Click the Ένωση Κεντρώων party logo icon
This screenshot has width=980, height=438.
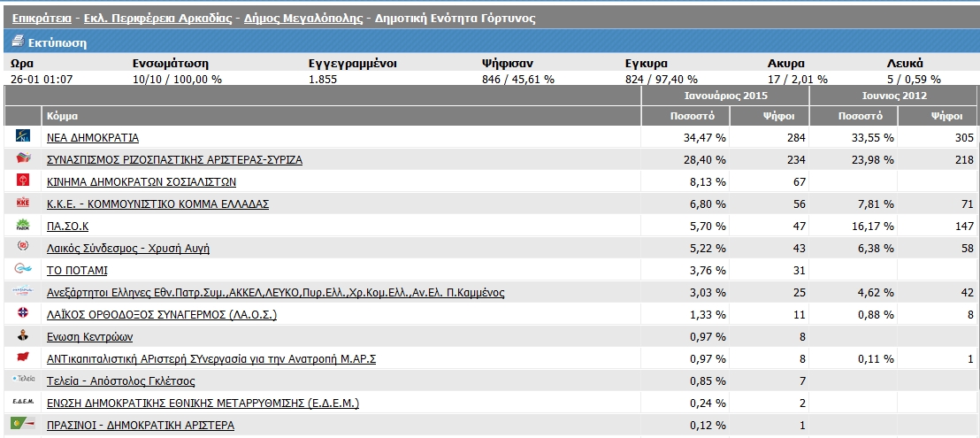[x=24, y=336]
